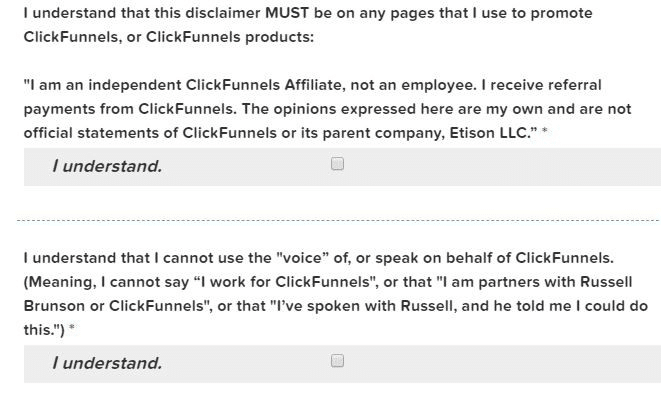This screenshot has width=661, height=413.
Task: Click the first "I understand." label text
Action: click(x=107, y=166)
